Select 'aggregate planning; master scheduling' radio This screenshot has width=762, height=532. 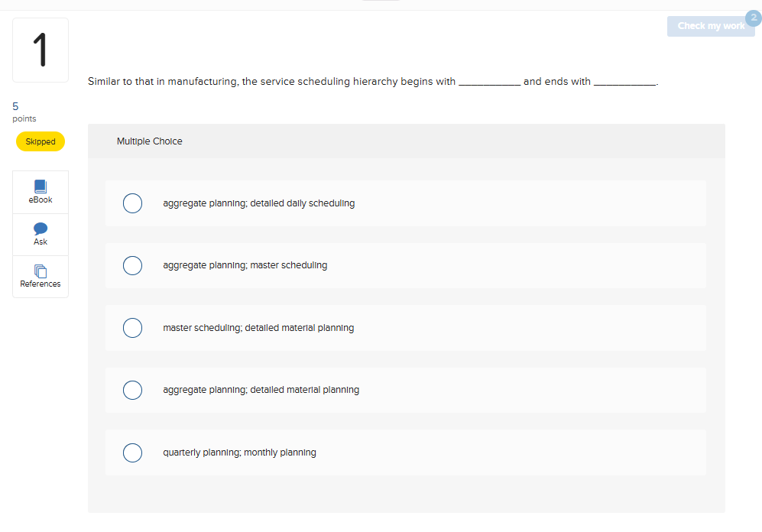tap(132, 265)
